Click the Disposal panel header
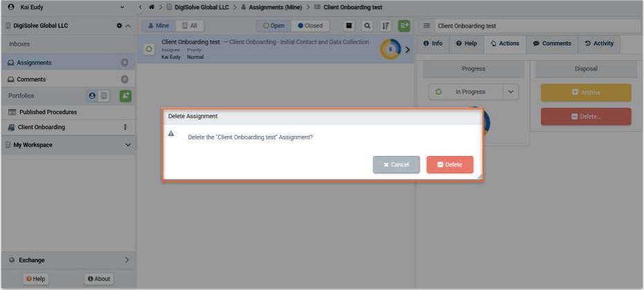644x290 pixels. click(x=586, y=69)
